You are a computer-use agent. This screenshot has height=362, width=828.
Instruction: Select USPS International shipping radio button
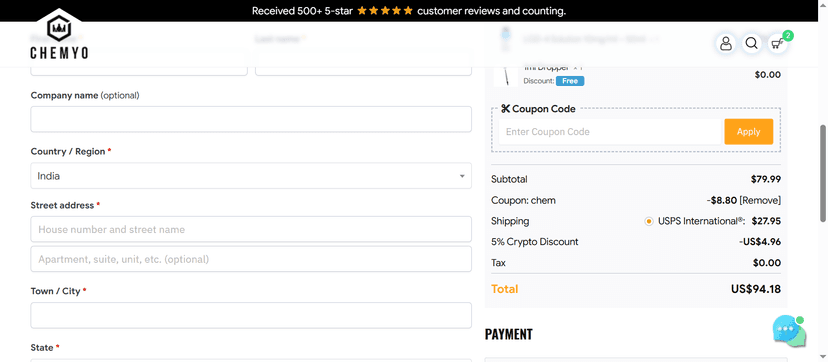point(648,221)
